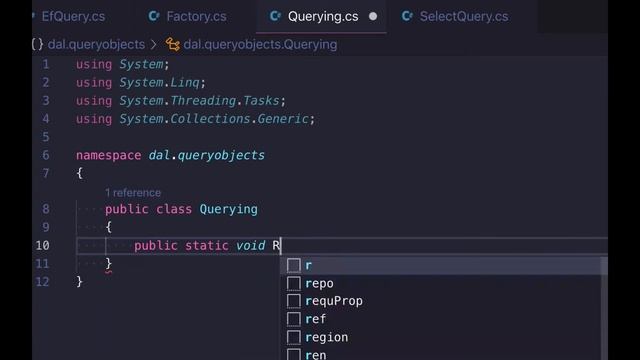Click line number 10 in the gutter
This screenshot has height=360, width=640.
pos(42,245)
